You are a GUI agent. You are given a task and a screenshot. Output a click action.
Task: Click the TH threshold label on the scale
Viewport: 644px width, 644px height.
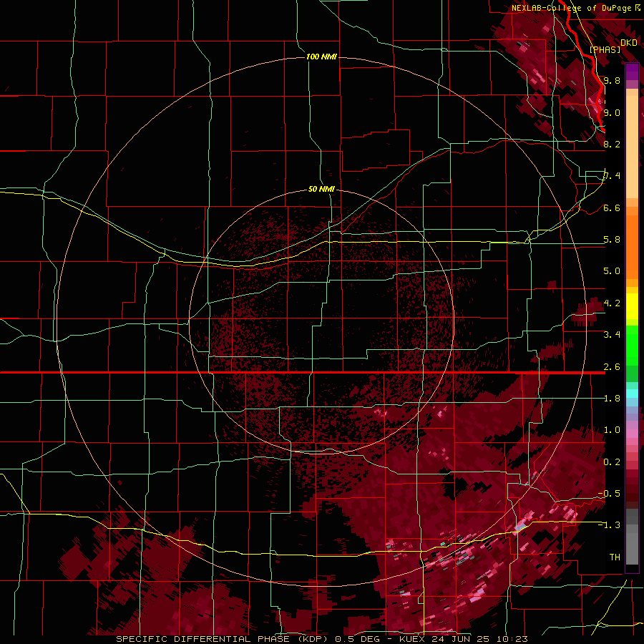pos(615,557)
